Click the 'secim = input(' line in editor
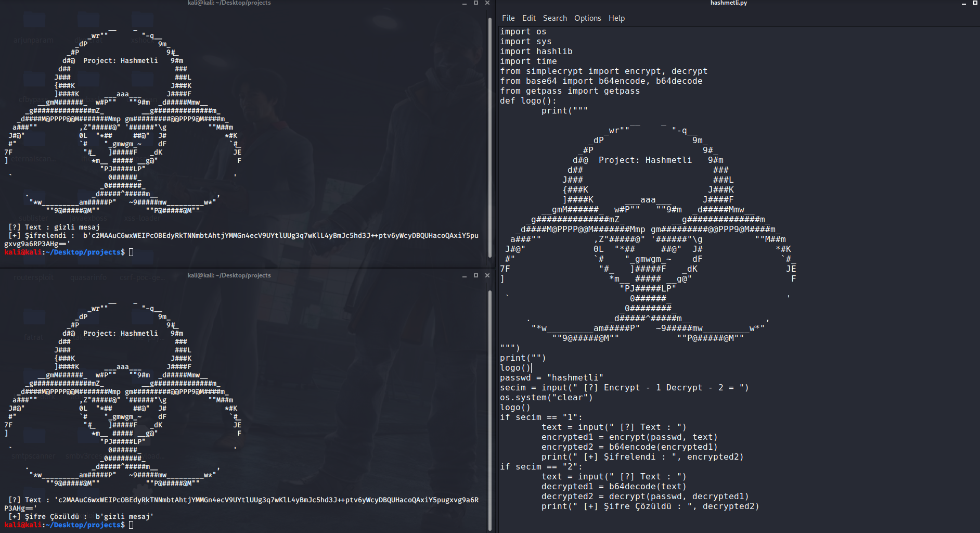This screenshot has width=980, height=533. pos(624,388)
